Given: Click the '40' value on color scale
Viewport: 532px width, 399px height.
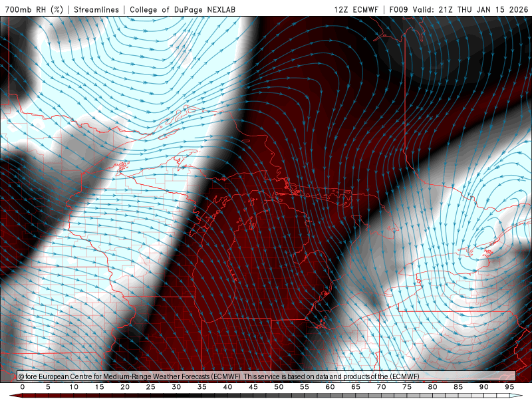Looking at the screenshot, I should 227,387.
